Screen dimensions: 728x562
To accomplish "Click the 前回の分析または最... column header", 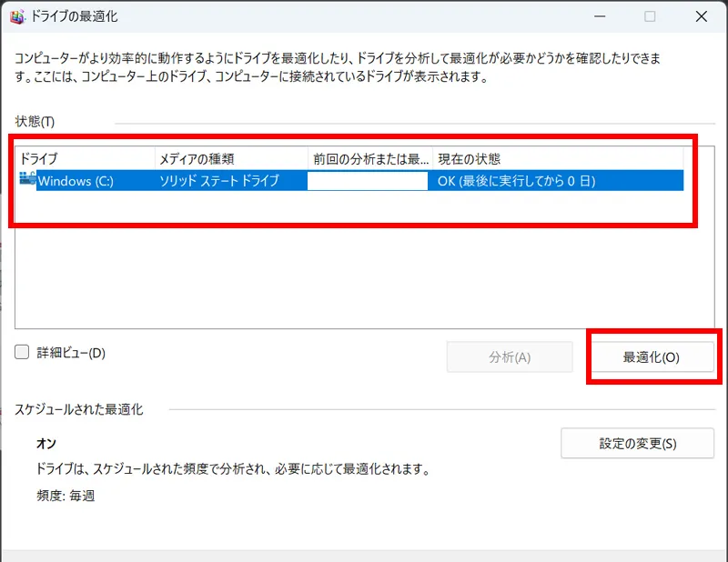I will click(369, 158).
